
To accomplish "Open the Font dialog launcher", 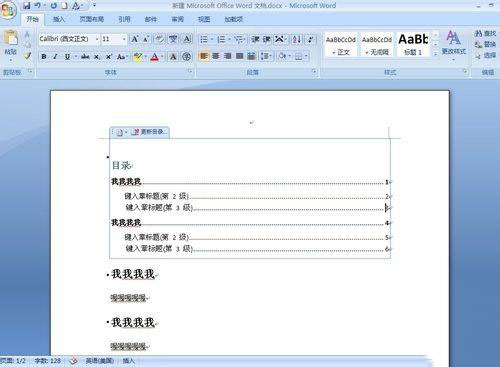I will pos(190,71).
